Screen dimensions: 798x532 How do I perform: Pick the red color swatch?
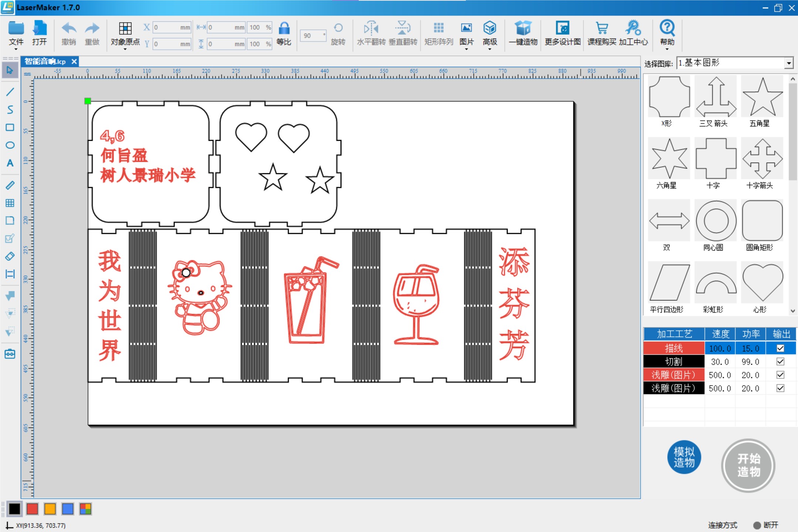32,509
